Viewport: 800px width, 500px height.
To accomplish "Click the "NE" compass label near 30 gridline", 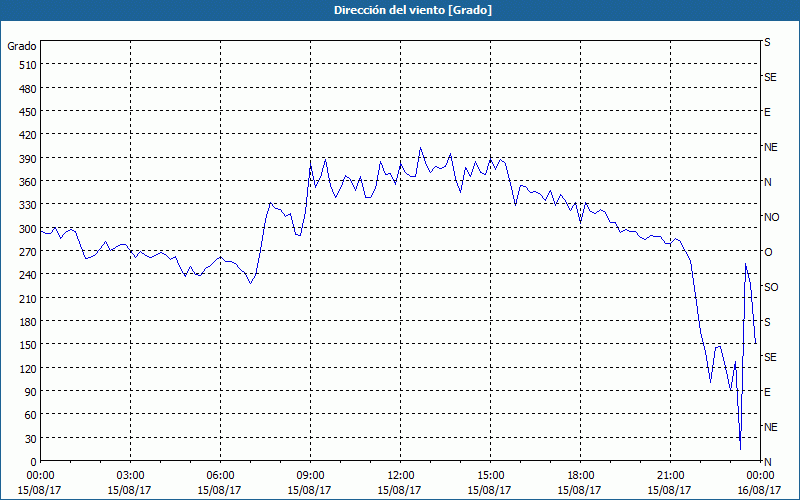I will [770, 427].
